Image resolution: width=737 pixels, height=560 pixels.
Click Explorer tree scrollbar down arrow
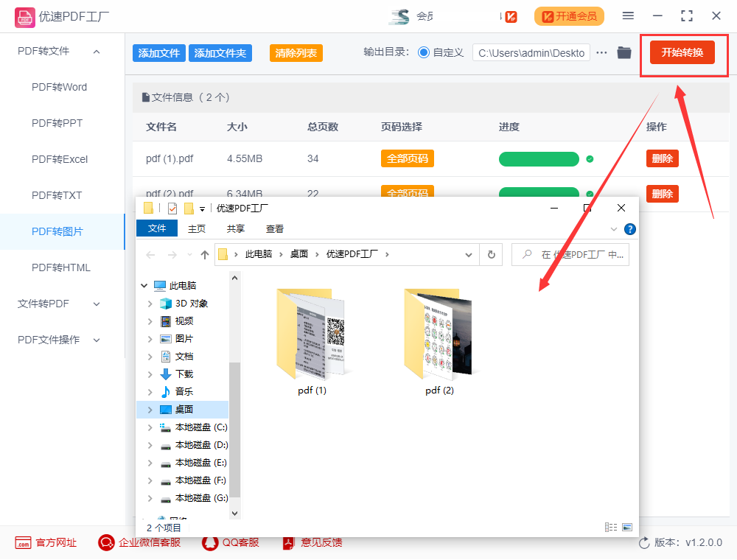point(234,514)
